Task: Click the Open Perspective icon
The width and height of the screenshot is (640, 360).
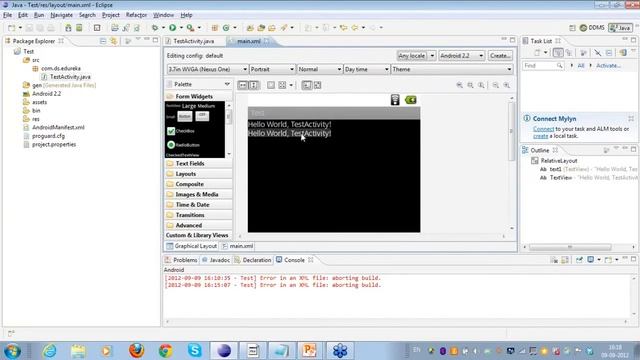Action: click(x=572, y=28)
